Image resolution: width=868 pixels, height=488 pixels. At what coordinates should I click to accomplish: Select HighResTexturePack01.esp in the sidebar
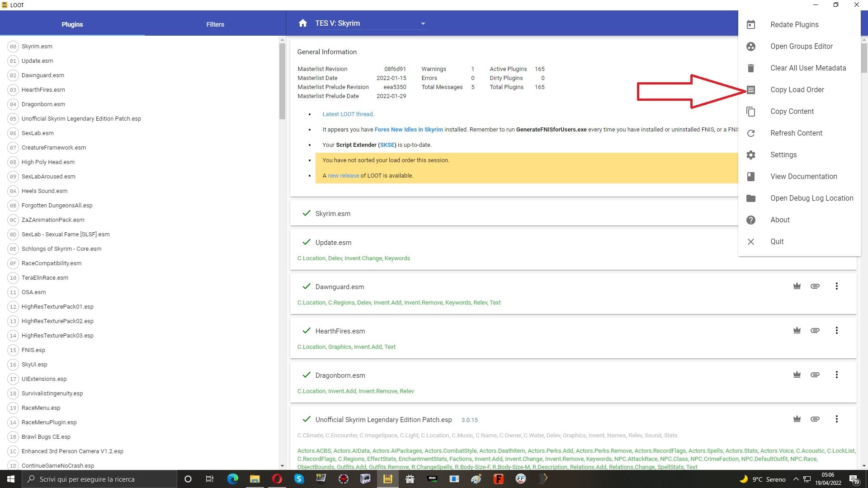139,307
